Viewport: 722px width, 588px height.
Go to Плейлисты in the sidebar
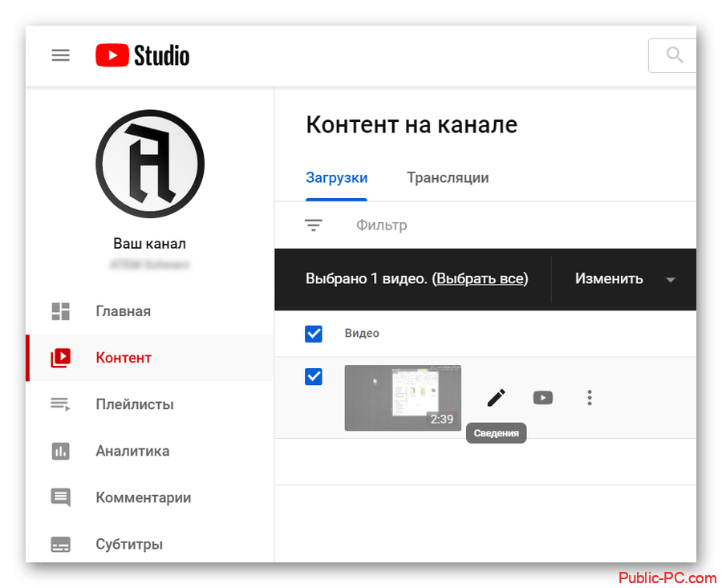click(134, 404)
